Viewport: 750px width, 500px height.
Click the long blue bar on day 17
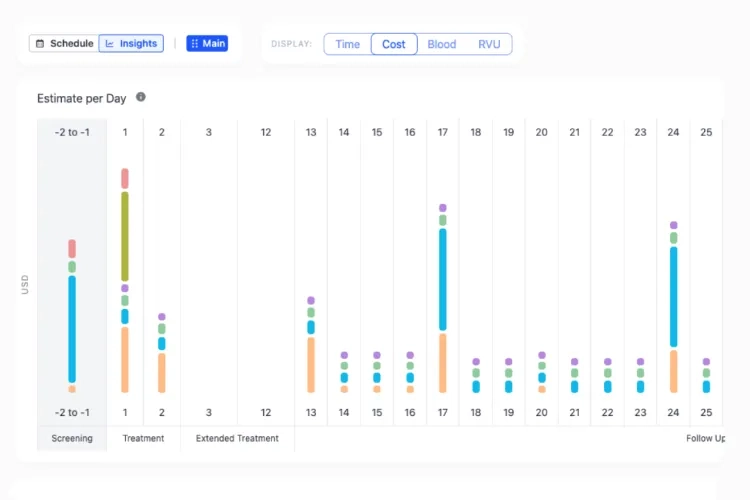pyautogui.click(x=443, y=279)
